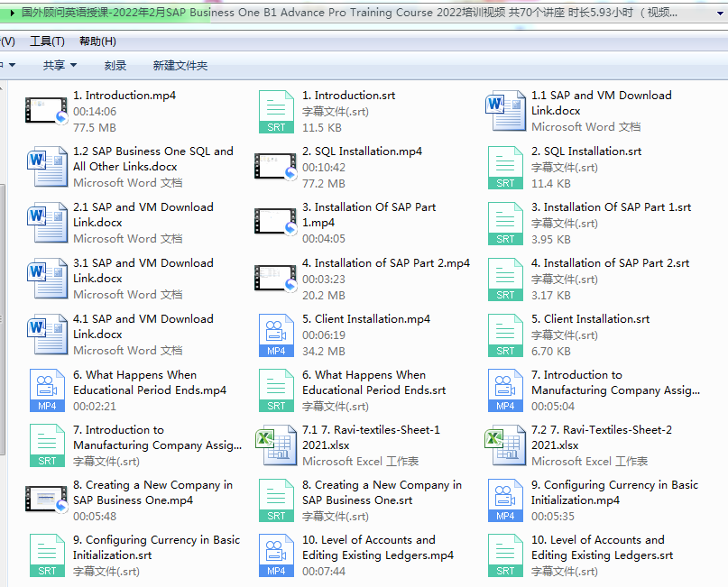Select the 6. What Happens When Educational Period Ends.srt icon
This screenshot has height=587, width=728.
276,390
